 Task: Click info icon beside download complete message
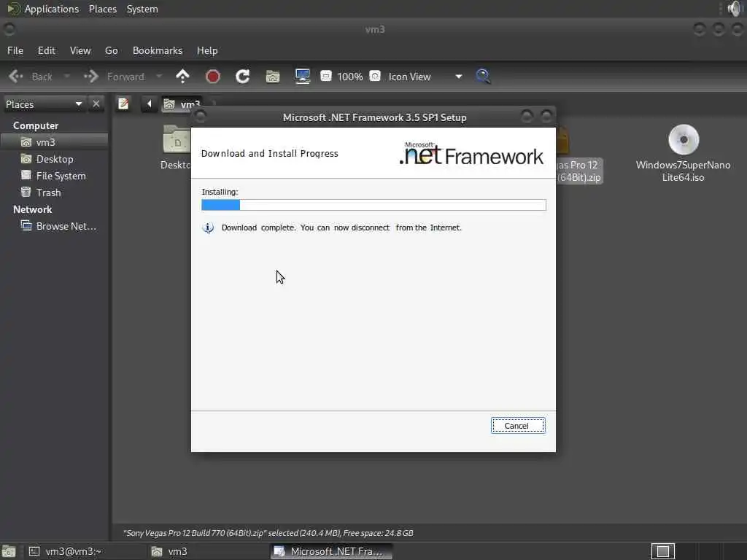[x=208, y=228]
